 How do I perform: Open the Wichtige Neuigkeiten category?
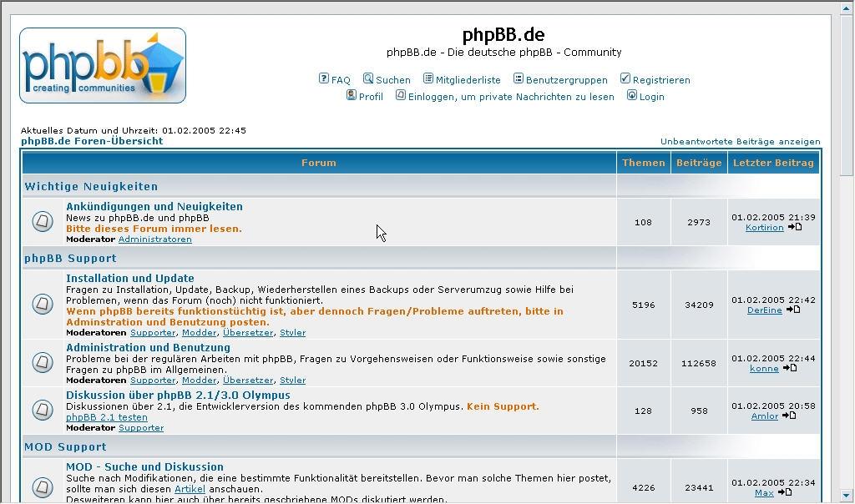91,186
